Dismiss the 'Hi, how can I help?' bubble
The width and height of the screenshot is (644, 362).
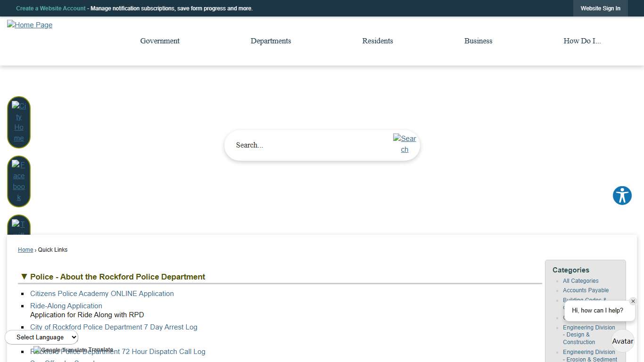point(633,302)
